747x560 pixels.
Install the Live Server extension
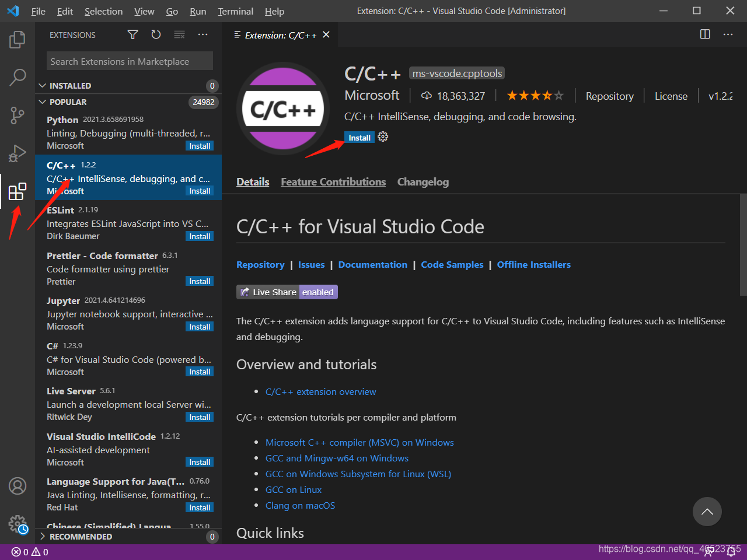click(200, 417)
